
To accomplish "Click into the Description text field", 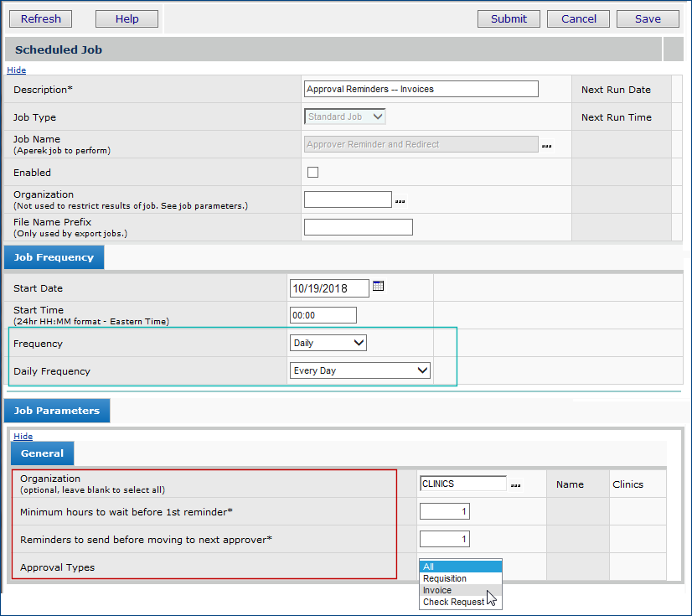I will click(x=421, y=89).
